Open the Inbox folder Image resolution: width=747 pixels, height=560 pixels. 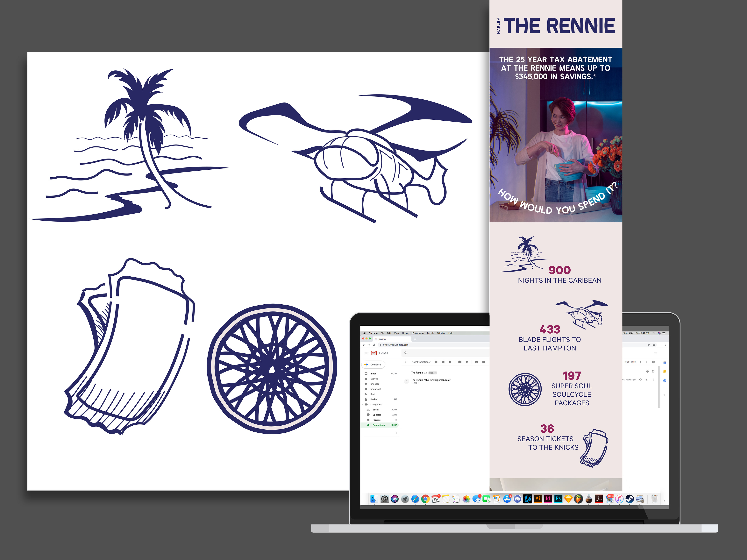(x=373, y=373)
